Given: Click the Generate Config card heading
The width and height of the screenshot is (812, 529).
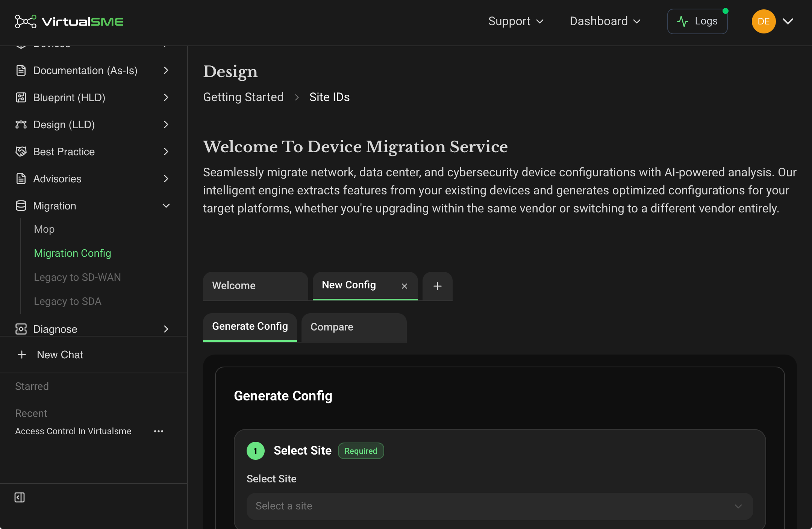Looking at the screenshot, I should (x=283, y=396).
